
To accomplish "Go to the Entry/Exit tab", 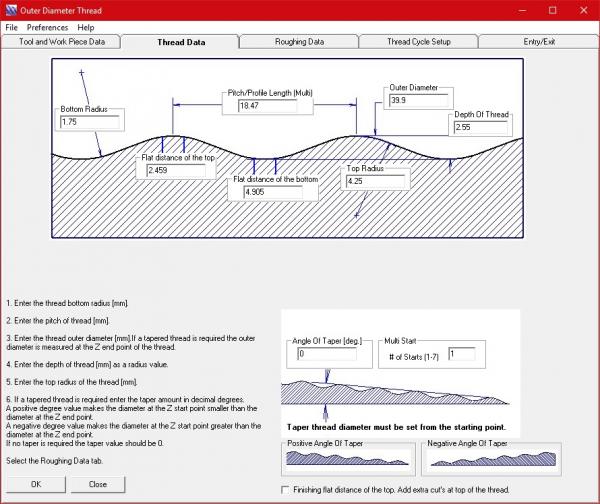I will pos(539,42).
